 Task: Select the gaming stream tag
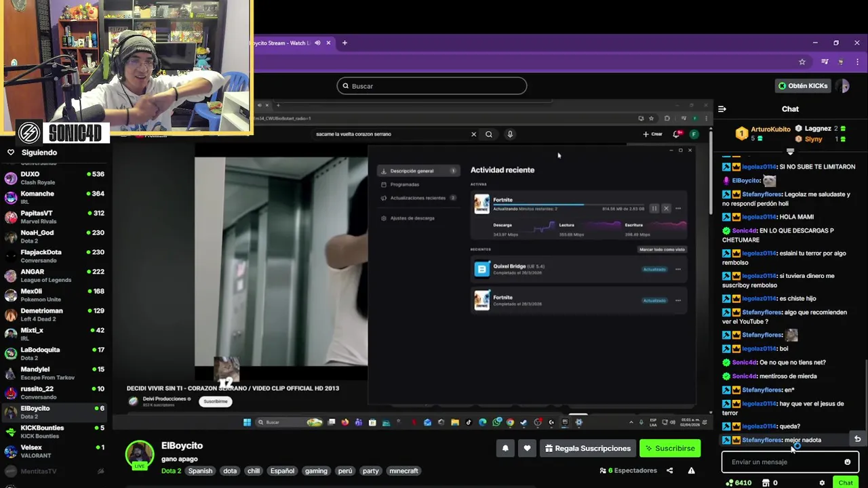coord(316,471)
